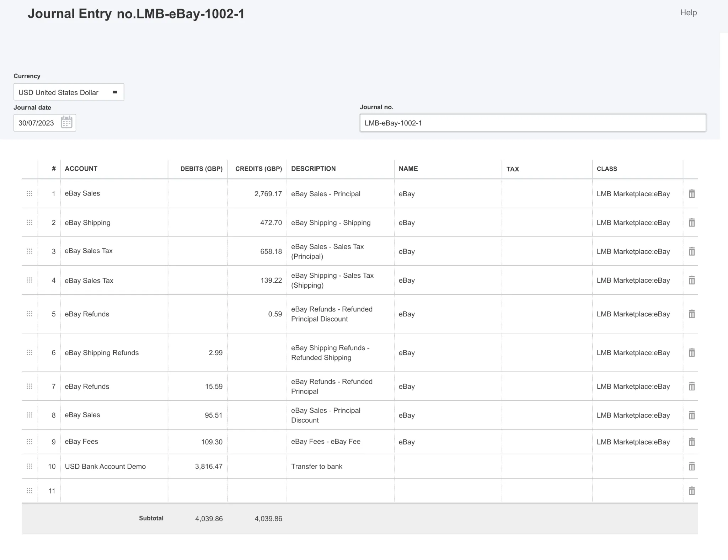
Task: Click debit amount 95.51
Action: 214,415
